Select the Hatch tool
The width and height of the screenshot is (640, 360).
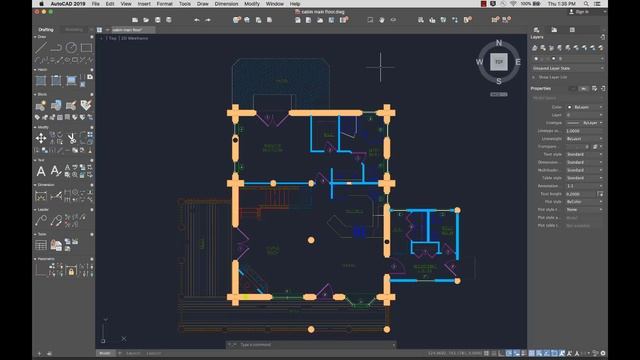pyautogui.click(x=41, y=80)
